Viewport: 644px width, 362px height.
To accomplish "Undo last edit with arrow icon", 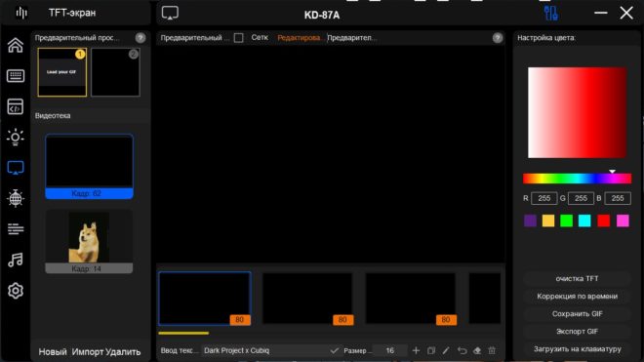I will click(462, 350).
